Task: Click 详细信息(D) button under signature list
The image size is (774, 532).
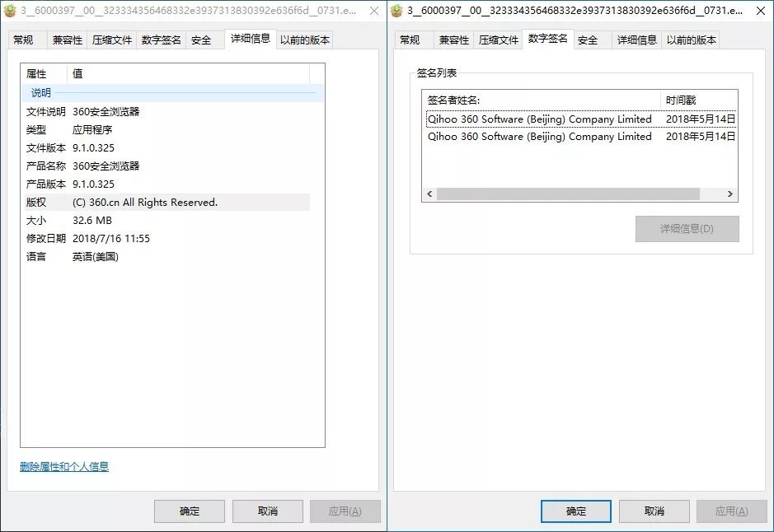Action: (687, 229)
